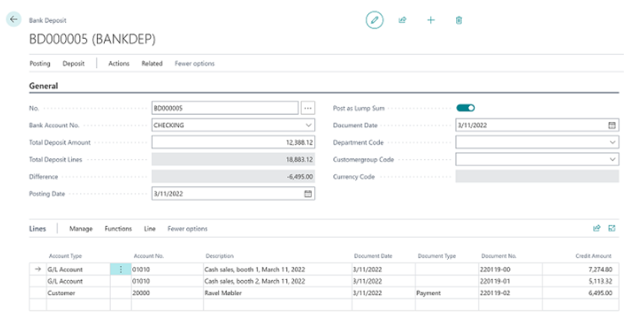Click the No. input field
Screen dimensions: 644x336
(224, 108)
